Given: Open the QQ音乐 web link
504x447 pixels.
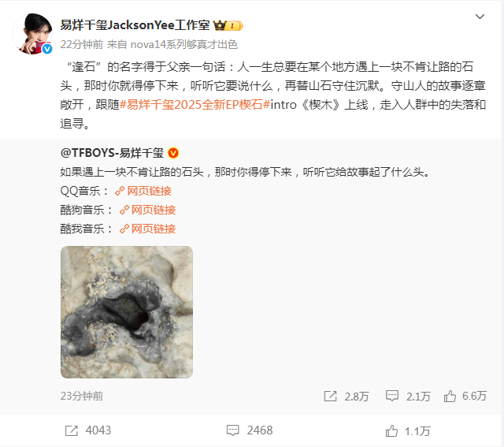Looking at the screenshot, I should pyautogui.click(x=143, y=191).
